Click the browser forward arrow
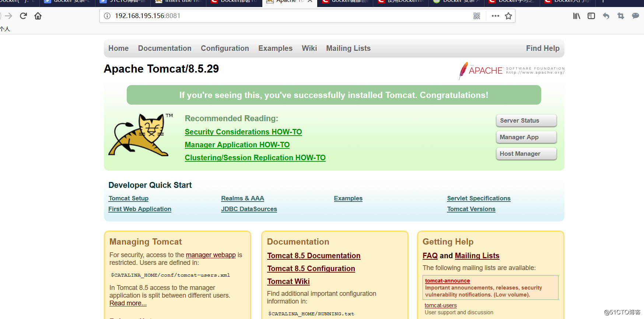Viewport: 644px width, 319px height. (x=8, y=16)
